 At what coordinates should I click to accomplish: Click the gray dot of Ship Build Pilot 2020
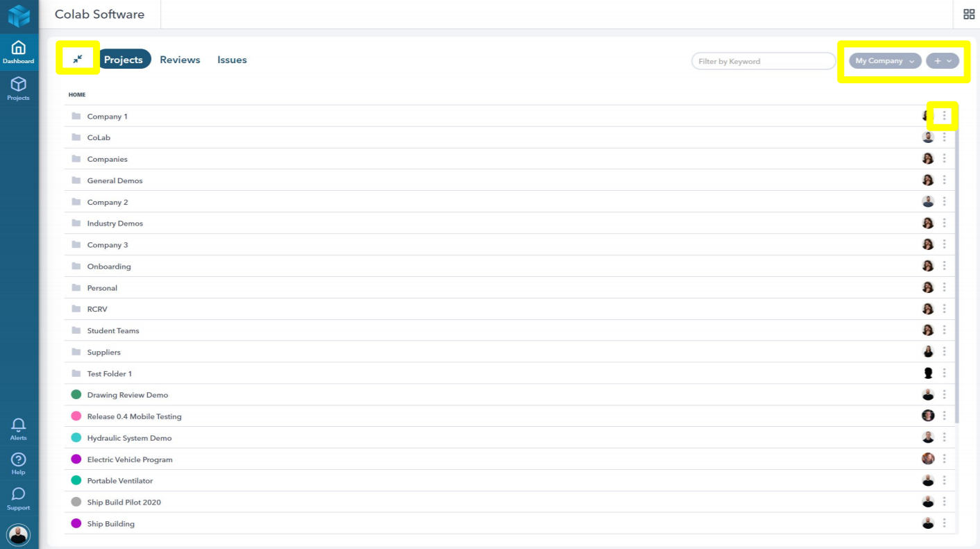76,502
